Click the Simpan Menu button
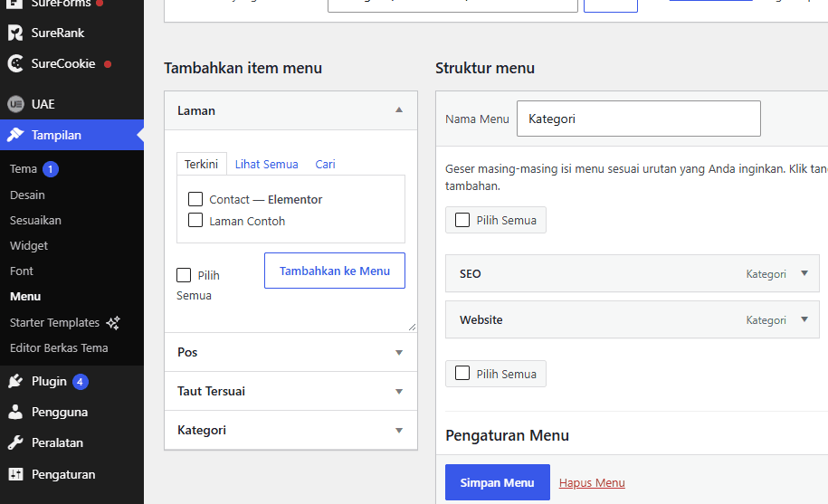Screen dimensions: 828x504 [x=498, y=482]
